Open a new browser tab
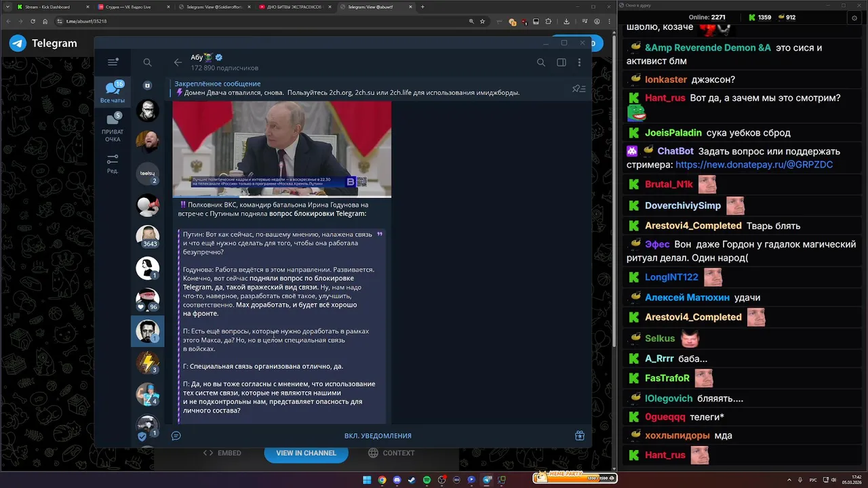Screen dimensions: 868x488 422,7
